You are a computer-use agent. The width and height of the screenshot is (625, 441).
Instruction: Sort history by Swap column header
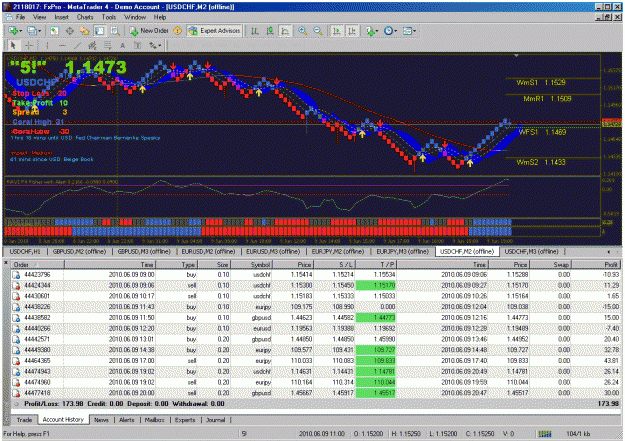pos(550,264)
